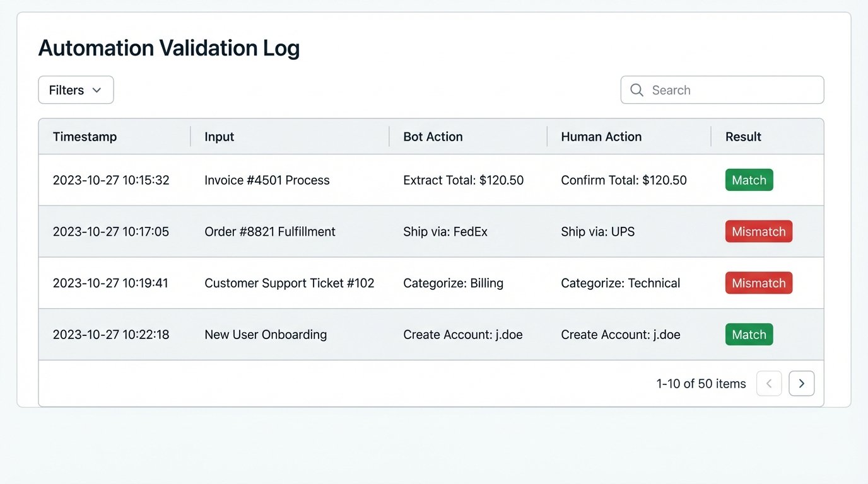This screenshot has width=868, height=484.
Task: Click the Mismatch badge for Ticket #102
Action: pyautogui.click(x=759, y=283)
